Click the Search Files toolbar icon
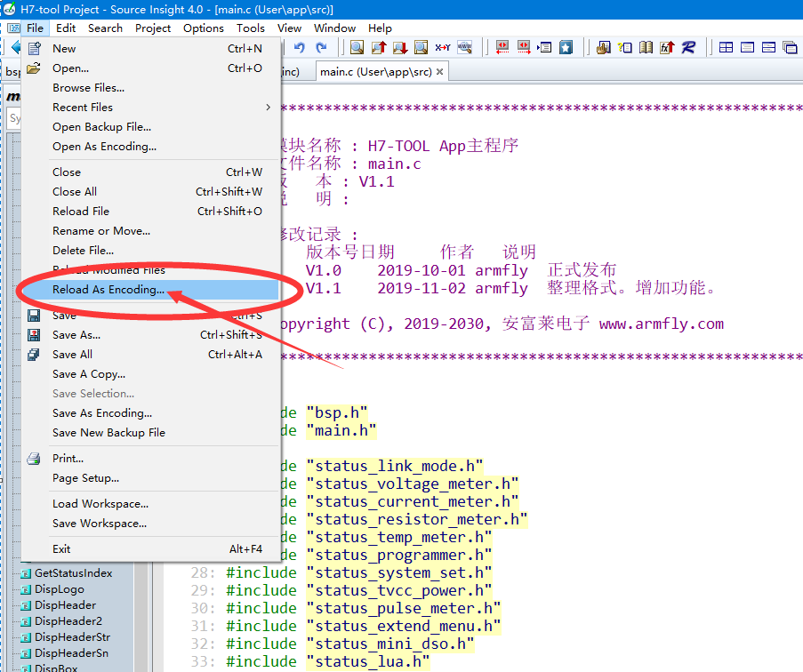Screen dimensions: 803x672 click(421, 48)
